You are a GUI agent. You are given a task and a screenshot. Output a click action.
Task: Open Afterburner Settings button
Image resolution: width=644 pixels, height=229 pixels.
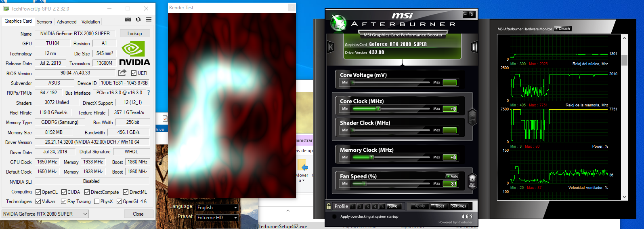tap(459, 206)
